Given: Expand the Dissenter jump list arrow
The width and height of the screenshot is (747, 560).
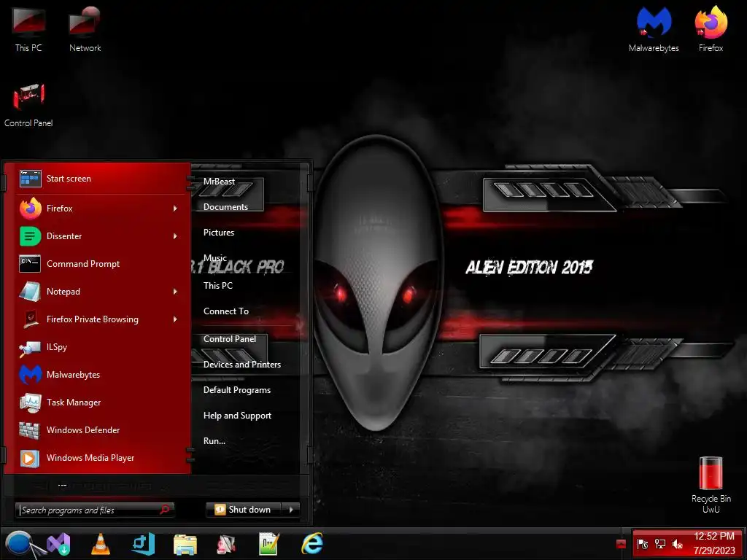Looking at the screenshot, I should [x=175, y=236].
